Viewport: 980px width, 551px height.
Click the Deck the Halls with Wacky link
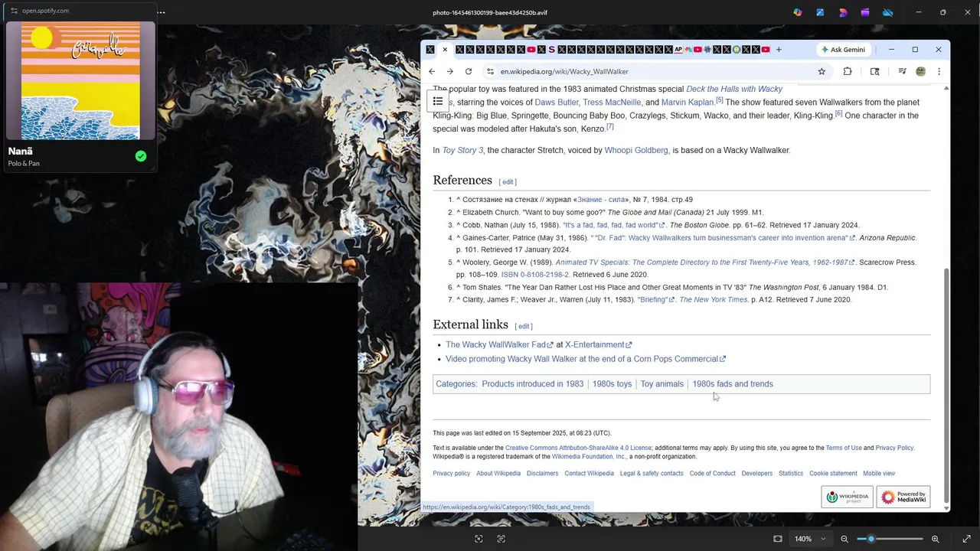click(734, 89)
